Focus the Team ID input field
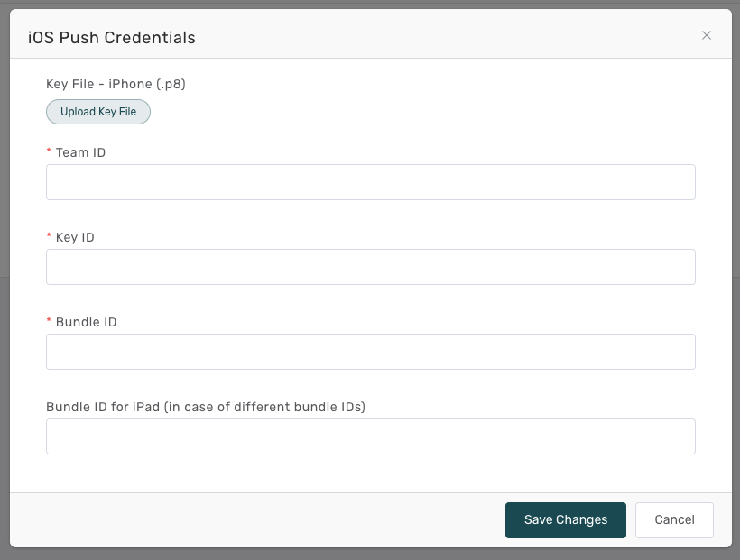 (x=370, y=182)
